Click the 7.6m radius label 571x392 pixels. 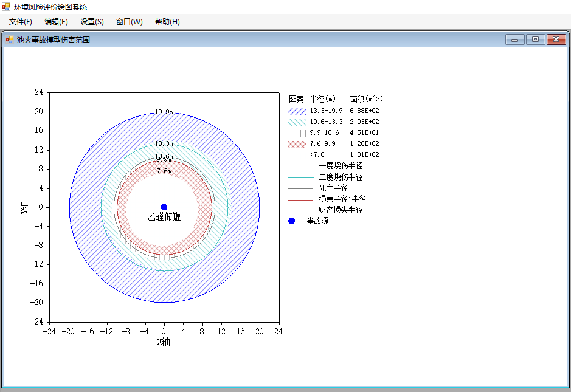click(164, 171)
